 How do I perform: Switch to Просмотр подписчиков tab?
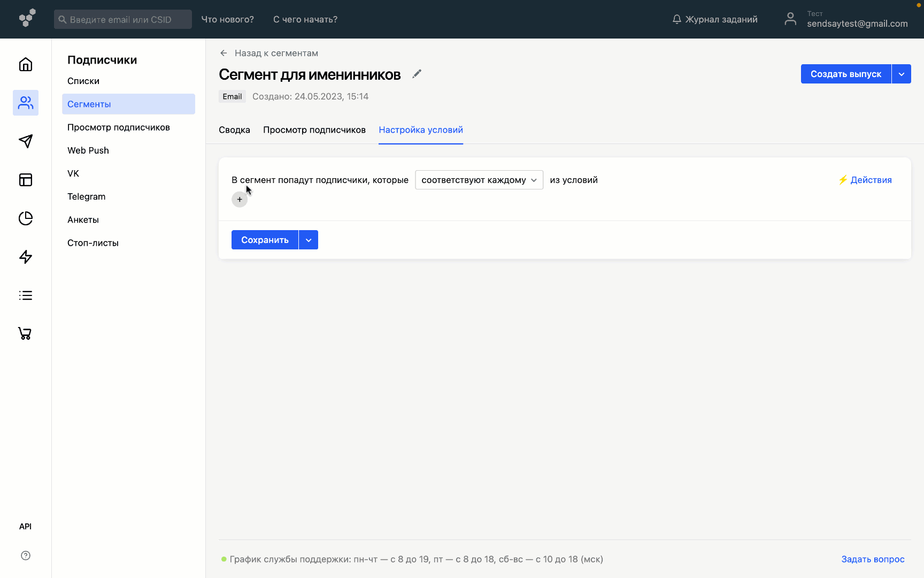point(314,130)
